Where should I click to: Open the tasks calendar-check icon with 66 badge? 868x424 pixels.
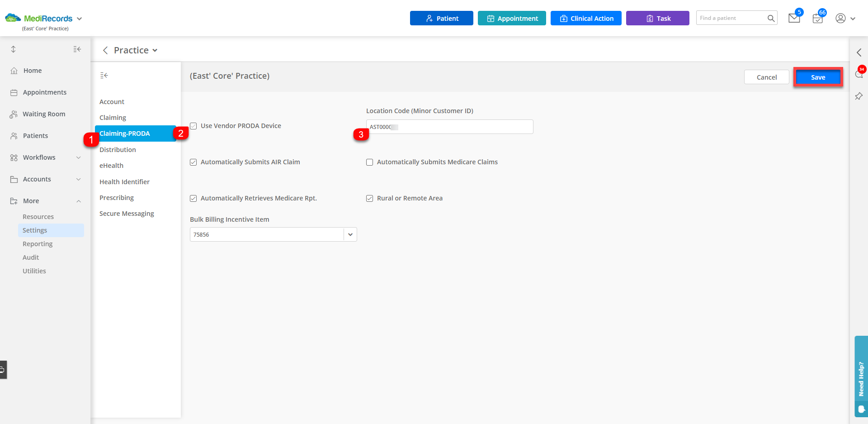(x=817, y=19)
